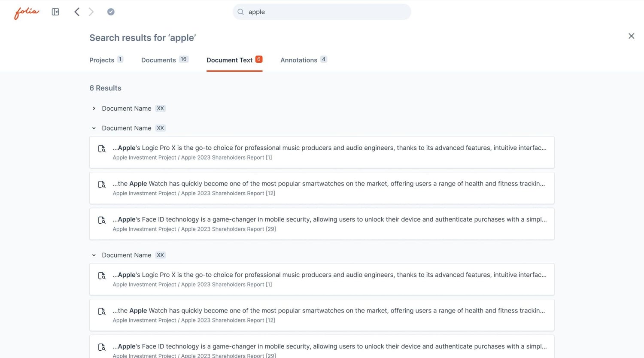Click the folia logo
Viewport: 644px width, 358px height.
click(x=27, y=12)
